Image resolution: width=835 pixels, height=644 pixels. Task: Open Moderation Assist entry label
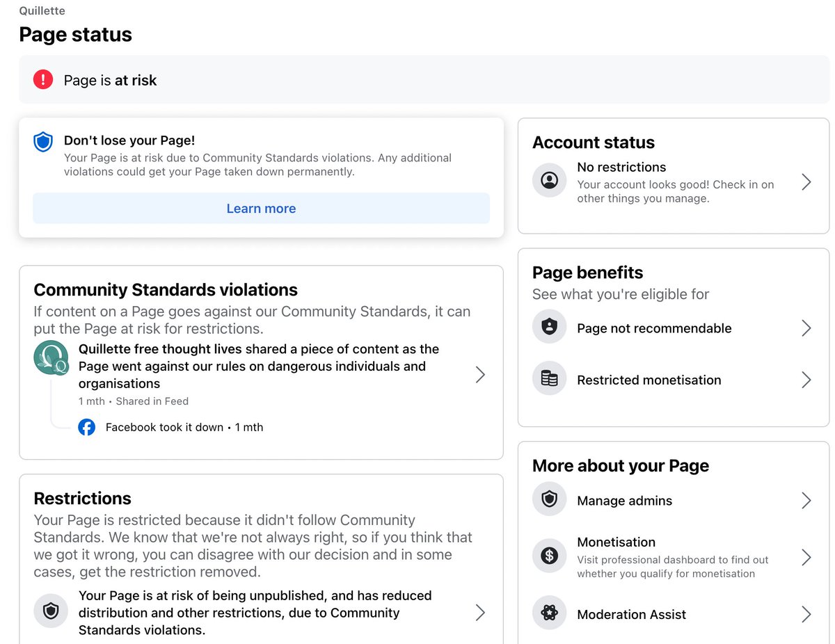coord(632,614)
